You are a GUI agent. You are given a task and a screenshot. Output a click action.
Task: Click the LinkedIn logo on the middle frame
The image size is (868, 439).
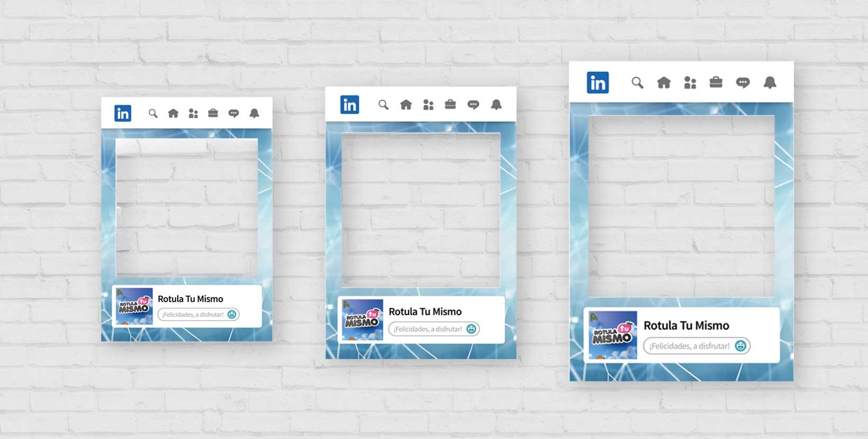350,105
